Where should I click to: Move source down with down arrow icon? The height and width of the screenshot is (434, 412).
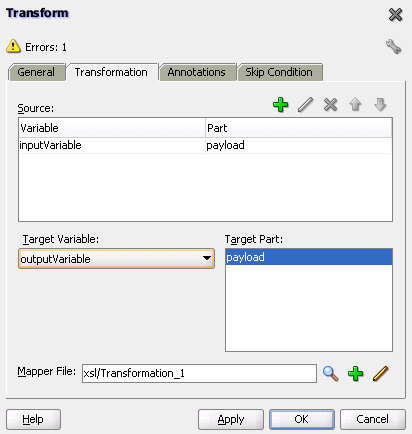[380, 105]
